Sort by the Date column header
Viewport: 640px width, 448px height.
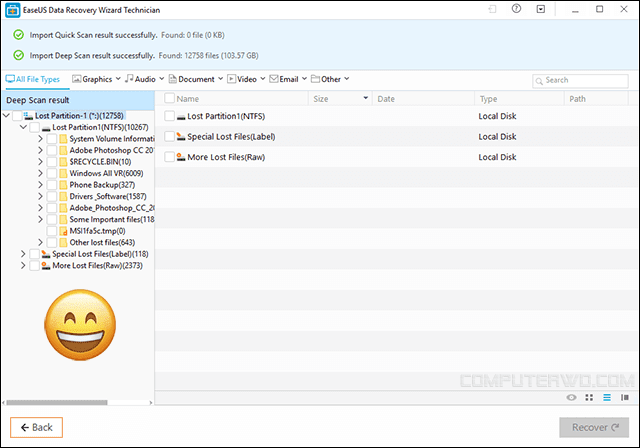pyautogui.click(x=386, y=99)
